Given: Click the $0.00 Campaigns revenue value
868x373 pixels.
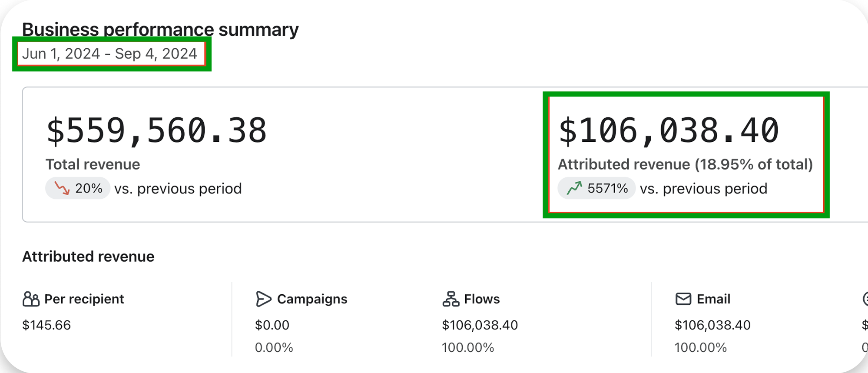Looking at the screenshot, I should pyautogui.click(x=272, y=325).
